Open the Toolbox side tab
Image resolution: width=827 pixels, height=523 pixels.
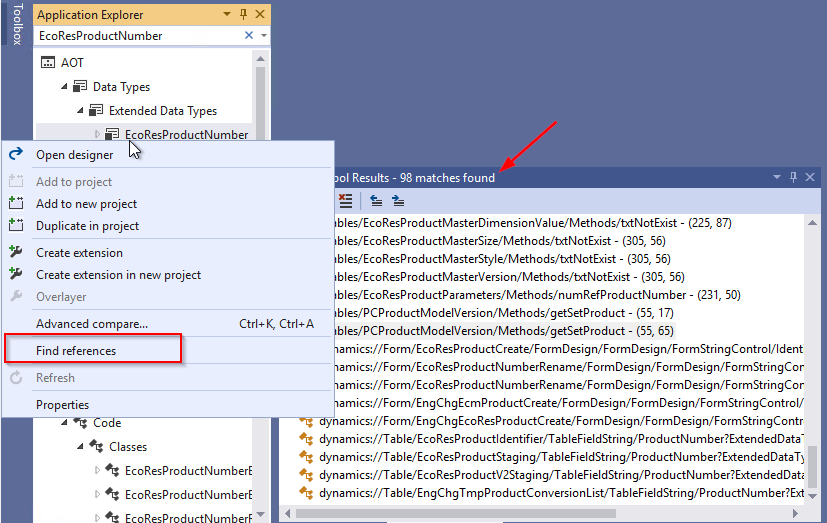point(17,24)
